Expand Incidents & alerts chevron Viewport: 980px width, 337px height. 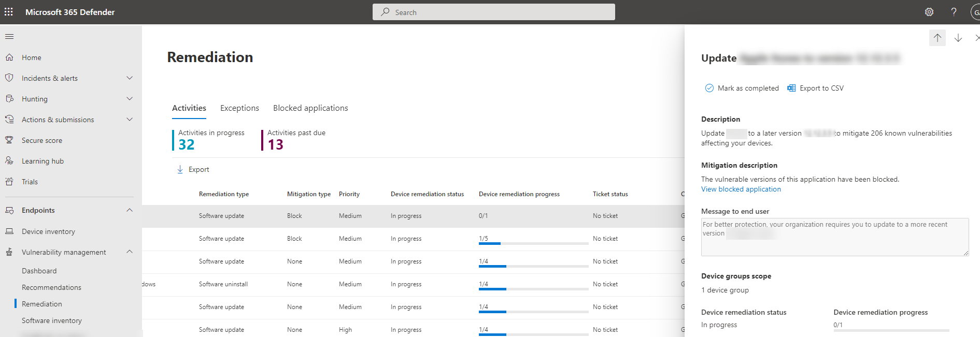pyautogui.click(x=130, y=78)
